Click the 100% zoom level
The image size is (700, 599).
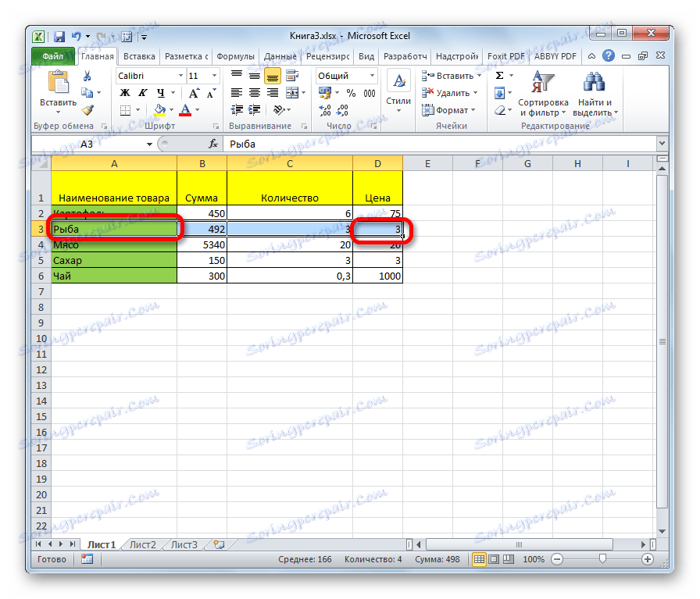point(534,559)
